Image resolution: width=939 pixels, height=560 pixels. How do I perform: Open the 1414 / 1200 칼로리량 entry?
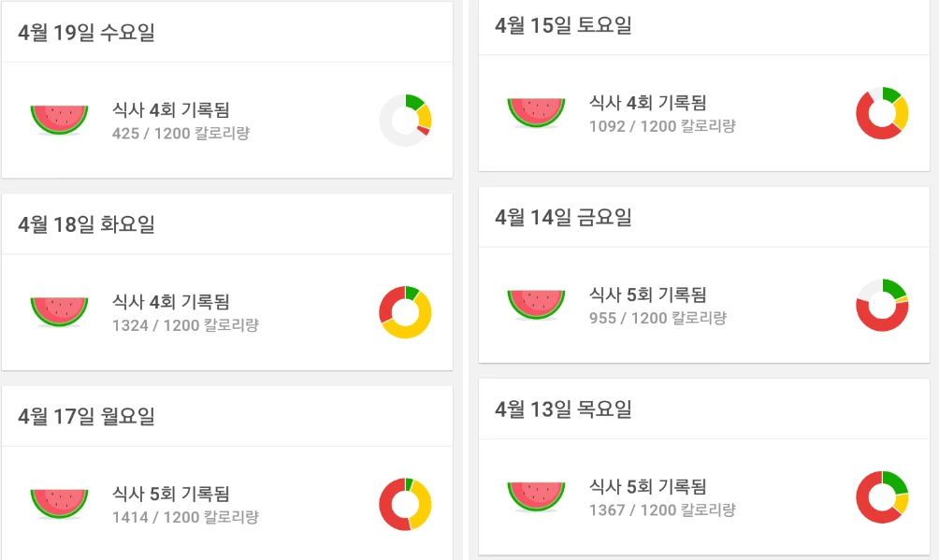[185, 517]
